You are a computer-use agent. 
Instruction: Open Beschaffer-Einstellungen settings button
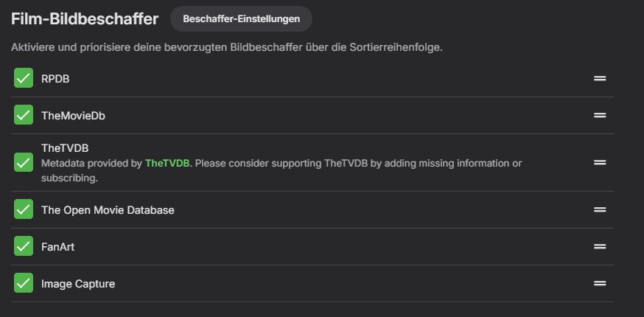(241, 18)
